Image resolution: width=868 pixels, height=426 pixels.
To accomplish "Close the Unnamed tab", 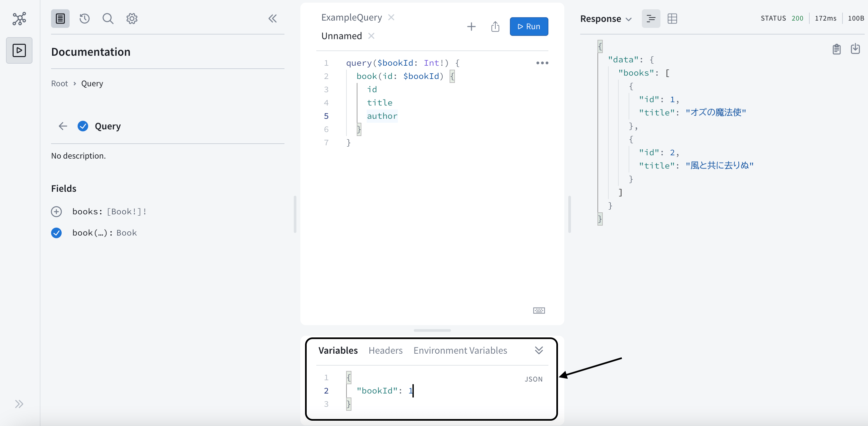I will (371, 36).
